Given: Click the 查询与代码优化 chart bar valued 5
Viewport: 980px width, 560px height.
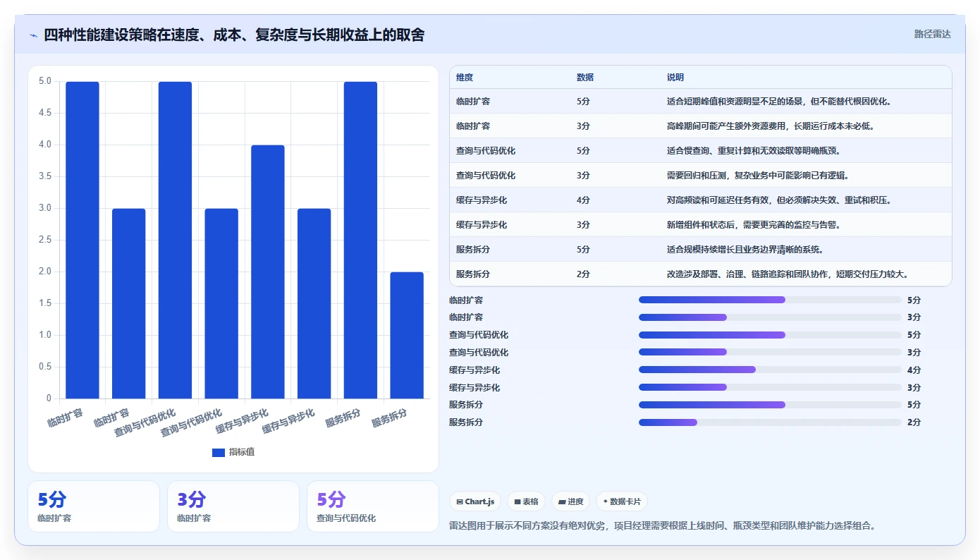Looking at the screenshot, I should [175, 240].
